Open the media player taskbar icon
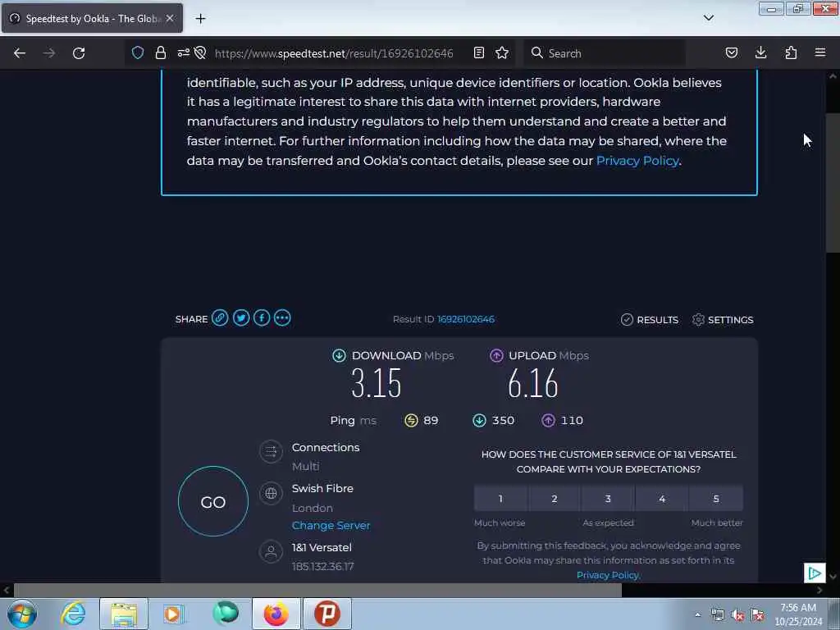This screenshot has height=630, width=840. 173,614
